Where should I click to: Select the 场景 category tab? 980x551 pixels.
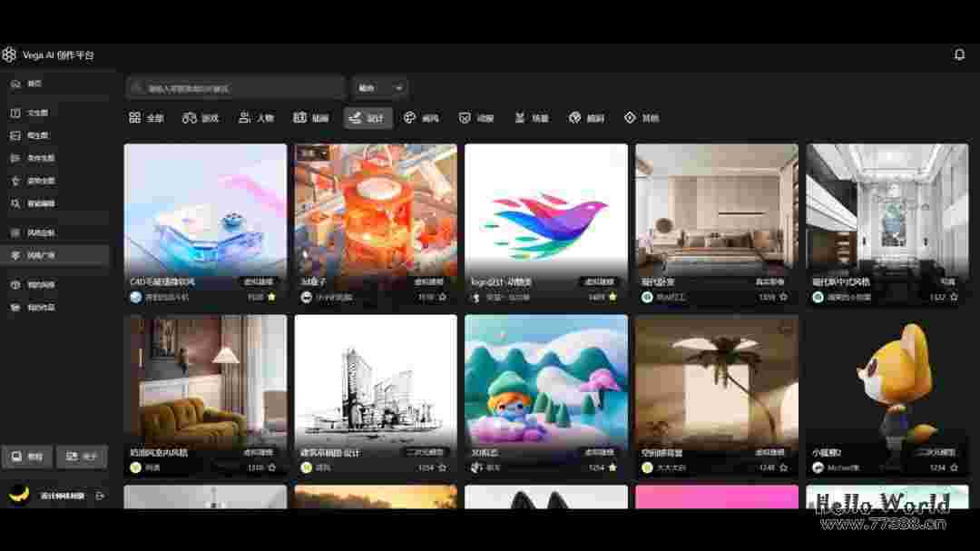pyautogui.click(x=532, y=118)
